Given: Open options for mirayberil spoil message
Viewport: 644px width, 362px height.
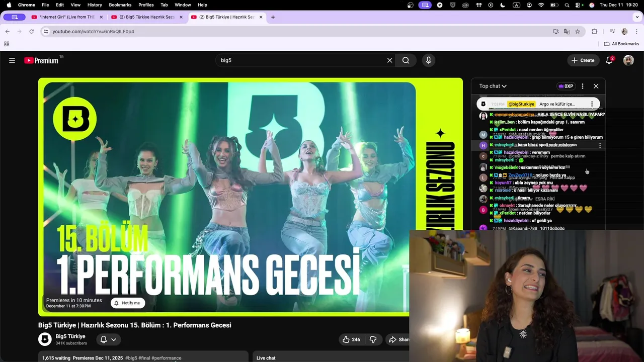Looking at the screenshot, I should point(600,145).
